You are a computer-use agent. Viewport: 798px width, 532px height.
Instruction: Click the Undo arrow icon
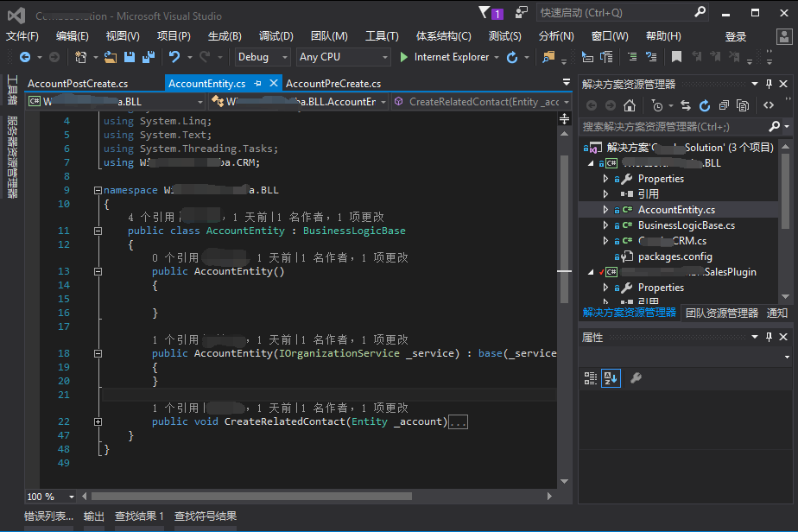coord(174,57)
